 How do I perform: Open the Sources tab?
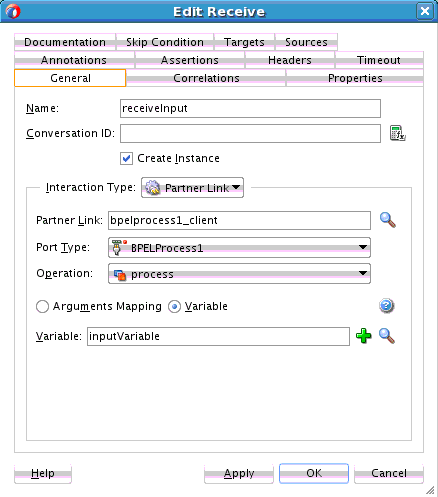tap(306, 42)
